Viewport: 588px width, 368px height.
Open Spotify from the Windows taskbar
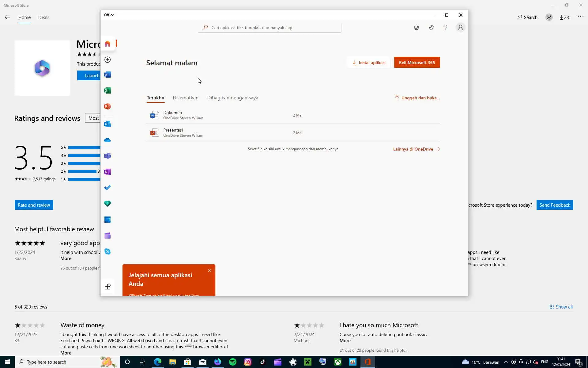click(x=233, y=362)
